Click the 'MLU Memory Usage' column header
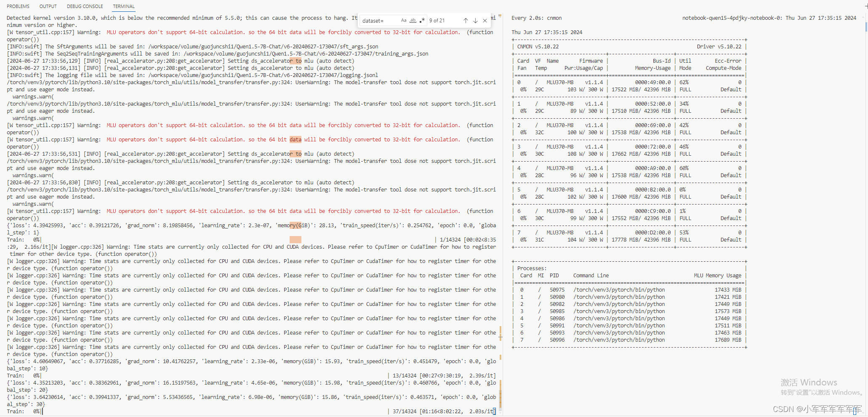 (718, 275)
